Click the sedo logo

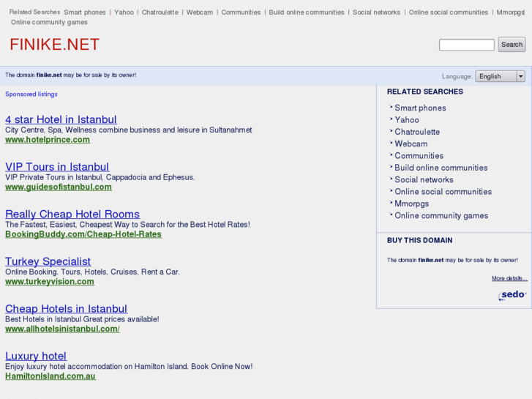pos(512,295)
